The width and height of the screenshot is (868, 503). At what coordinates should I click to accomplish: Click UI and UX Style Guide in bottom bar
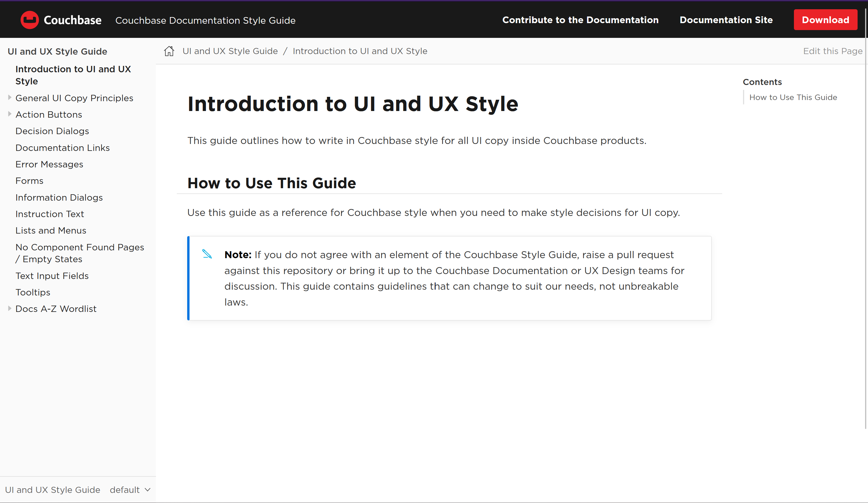[x=53, y=490]
